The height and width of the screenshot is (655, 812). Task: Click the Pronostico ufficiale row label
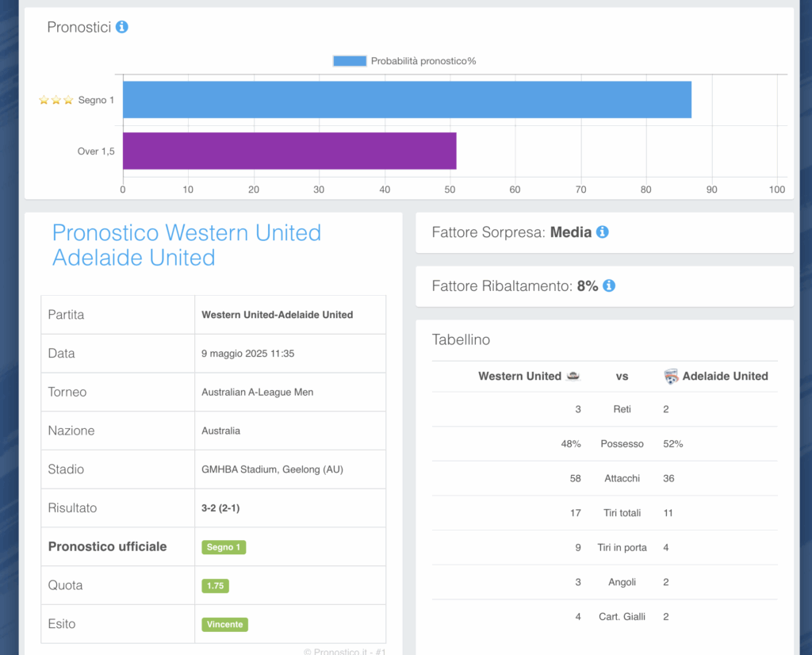click(107, 547)
